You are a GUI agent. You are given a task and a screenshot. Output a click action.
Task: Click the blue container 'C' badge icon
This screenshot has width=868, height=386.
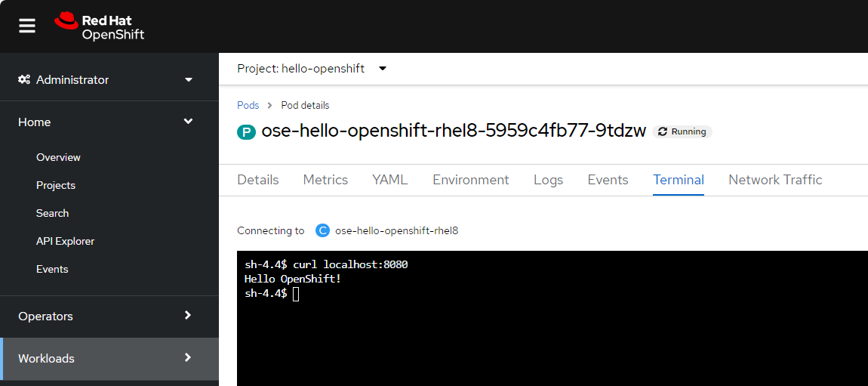pyautogui.click(x=322, y=230)
